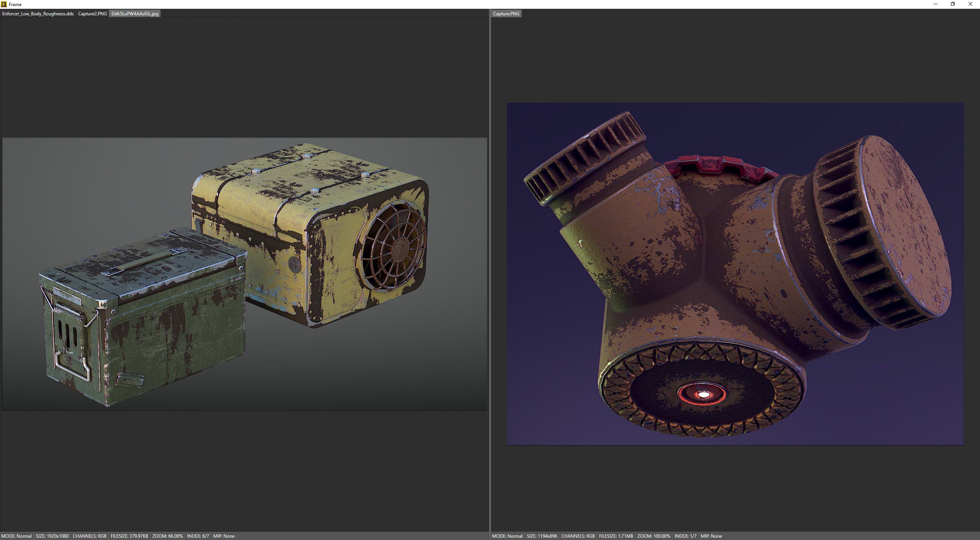Screen dimensions: 980x540
Task: Click MIP: None in left status bar
Action: [x=224, y=536]
